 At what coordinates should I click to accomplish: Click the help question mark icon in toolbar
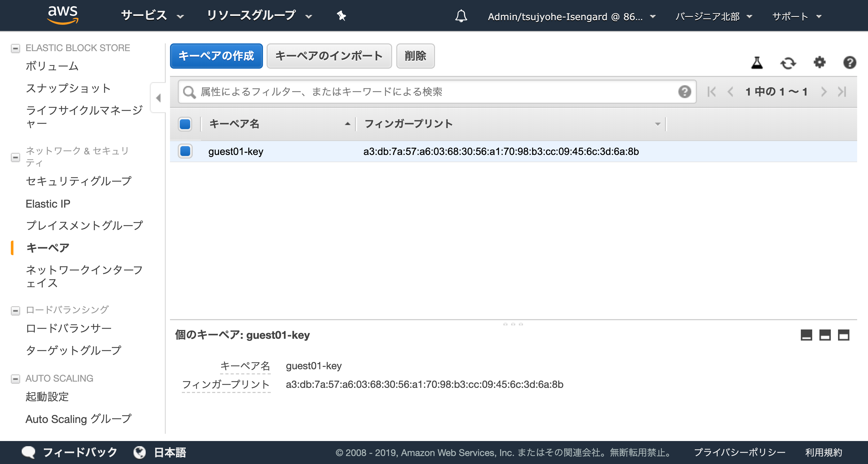(x=849, y=62)
